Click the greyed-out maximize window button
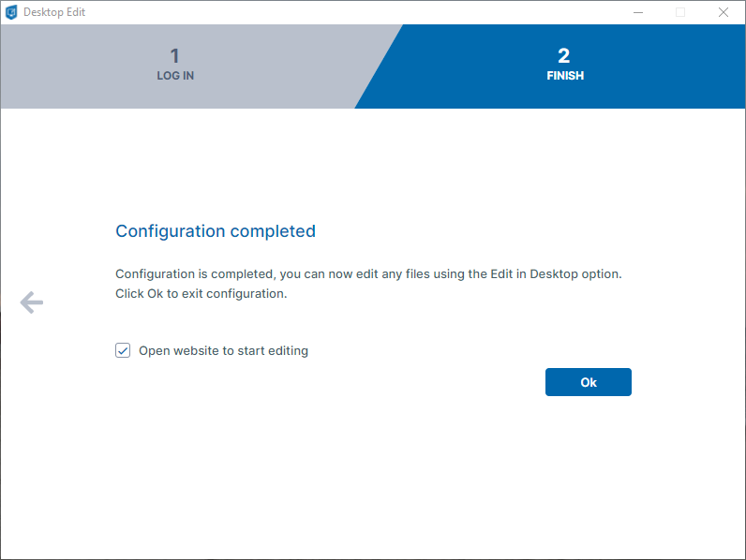746x560 pixels. click(680, 12)
